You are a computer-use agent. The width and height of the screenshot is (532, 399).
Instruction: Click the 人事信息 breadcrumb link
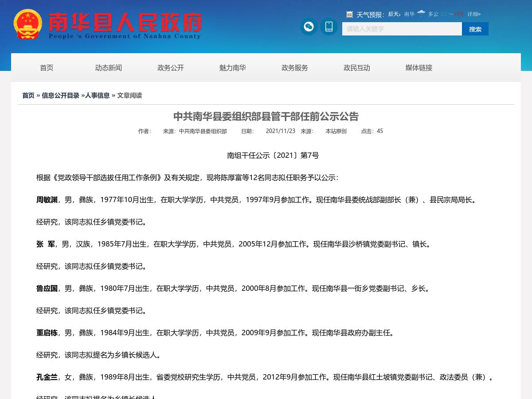point(97,95)
